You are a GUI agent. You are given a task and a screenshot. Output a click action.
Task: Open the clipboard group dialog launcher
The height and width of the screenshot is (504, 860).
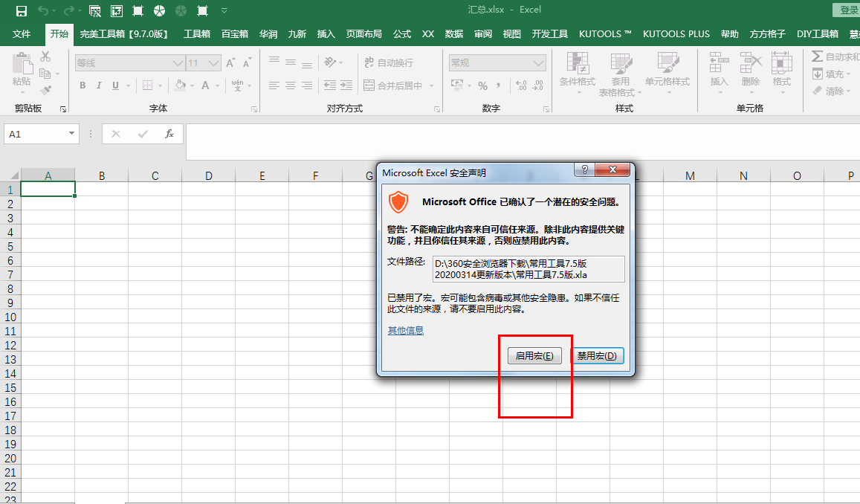coord(63,109)
